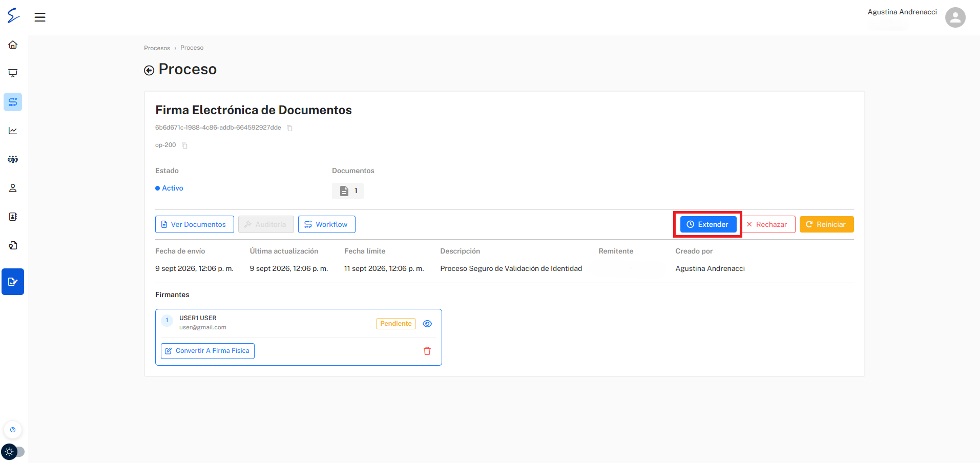The image size is (980, 463).
Task: Copy the process UUID
Action: [x=289, y=128]
